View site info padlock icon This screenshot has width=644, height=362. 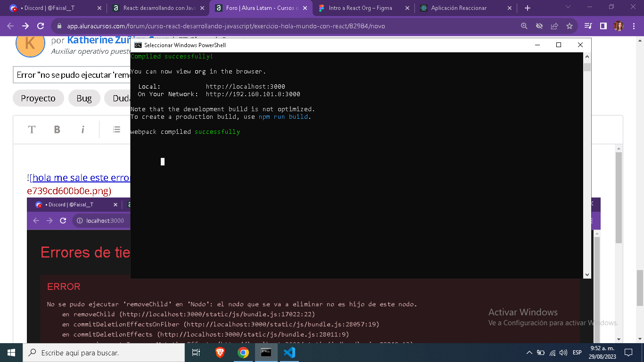[59, 26]
